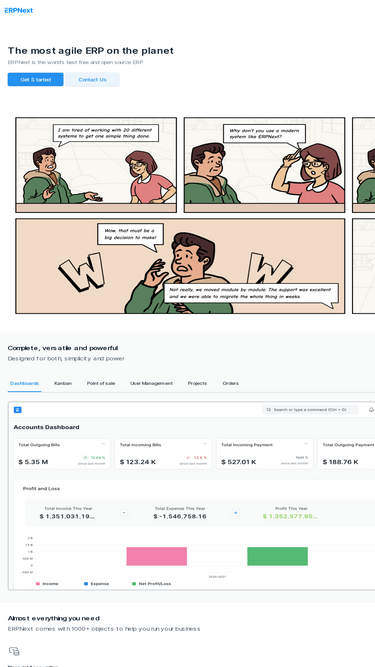Focus the Search or type a command field
Image resolution: width=375 pixels, height=667 pixels.
[310, 410]
